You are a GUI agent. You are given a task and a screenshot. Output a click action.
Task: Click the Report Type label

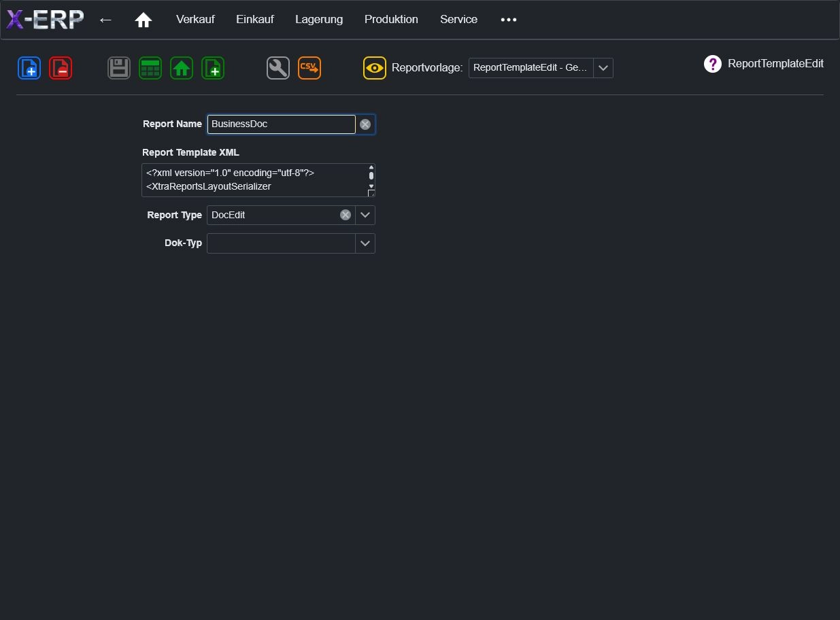pos(175,215)
